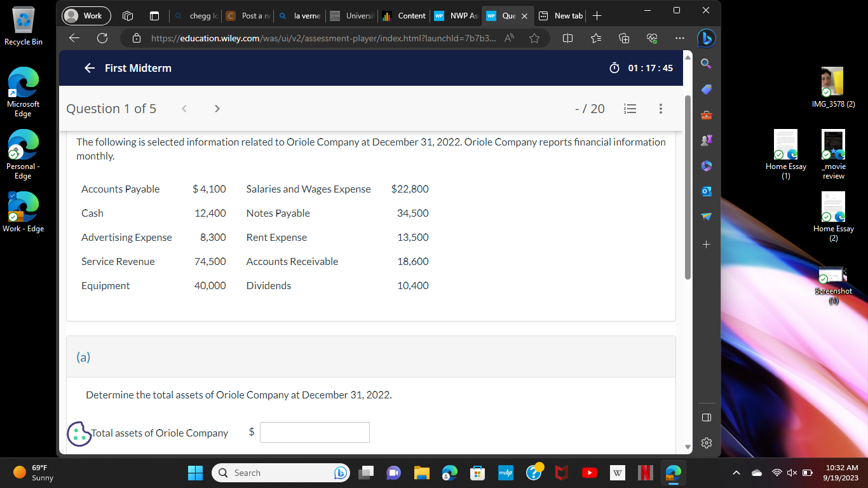The image size is (868, 488).
Task: Open the sidebar search icon
Action: (707, 63)
